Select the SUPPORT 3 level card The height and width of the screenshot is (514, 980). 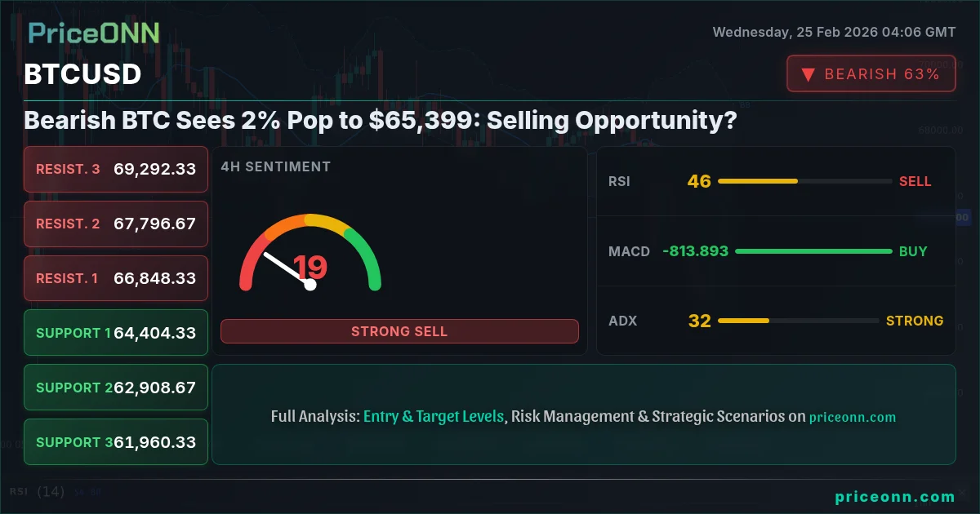coord(116,442)
